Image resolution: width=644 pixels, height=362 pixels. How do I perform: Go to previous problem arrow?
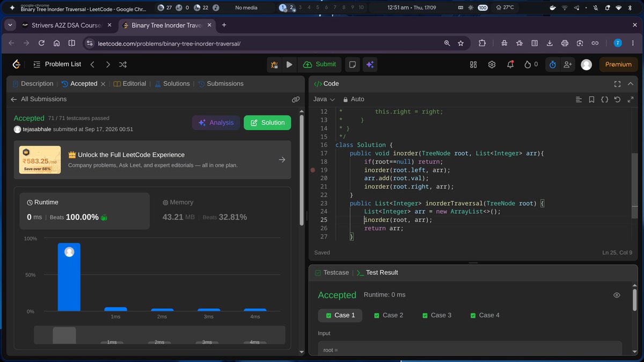(x=92, y=64)
